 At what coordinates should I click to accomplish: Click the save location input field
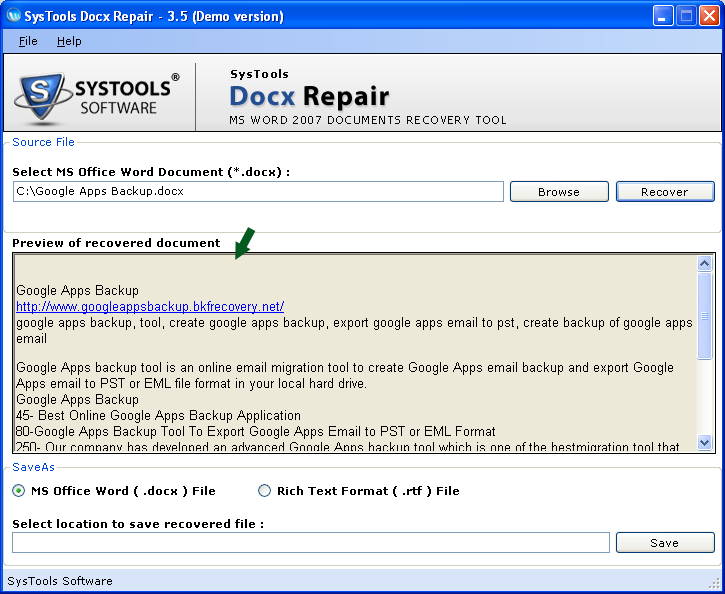(x=311, y=542)
